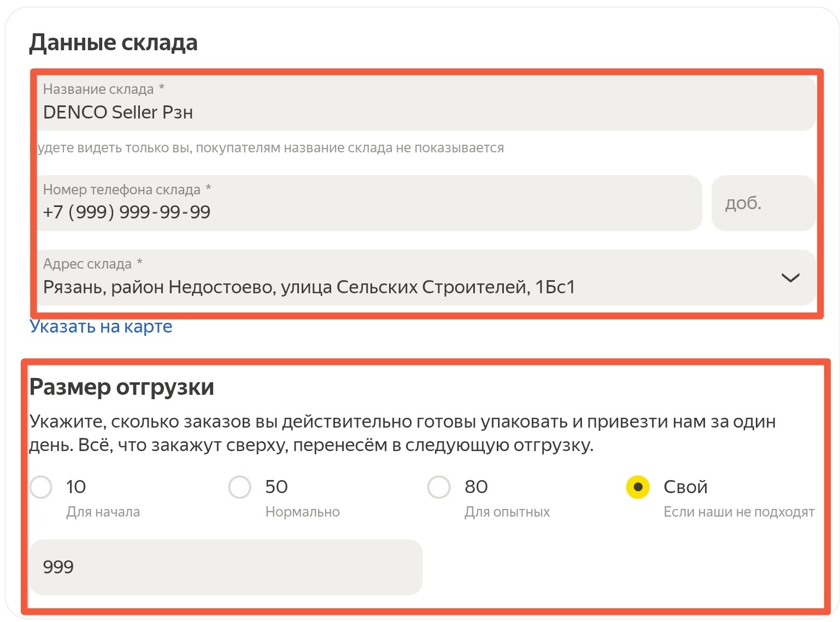Click the warehouse name field 'DENCO Seller Рзн'
840x622 pixels.
[x=383, y=104]
